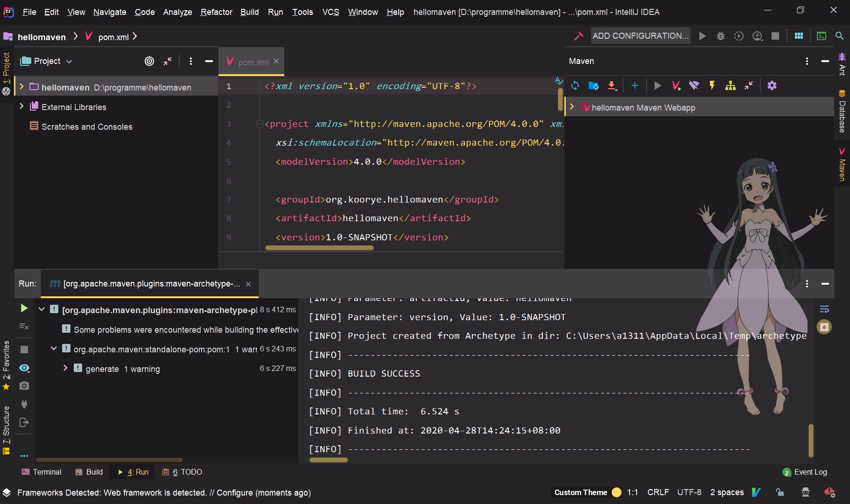Rerun the Maven archetype build

pos(24,308)
